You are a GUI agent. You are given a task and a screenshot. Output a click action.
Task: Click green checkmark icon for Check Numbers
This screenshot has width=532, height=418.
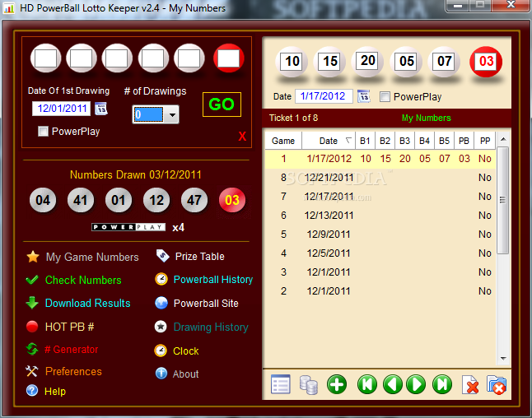[32, 280]
